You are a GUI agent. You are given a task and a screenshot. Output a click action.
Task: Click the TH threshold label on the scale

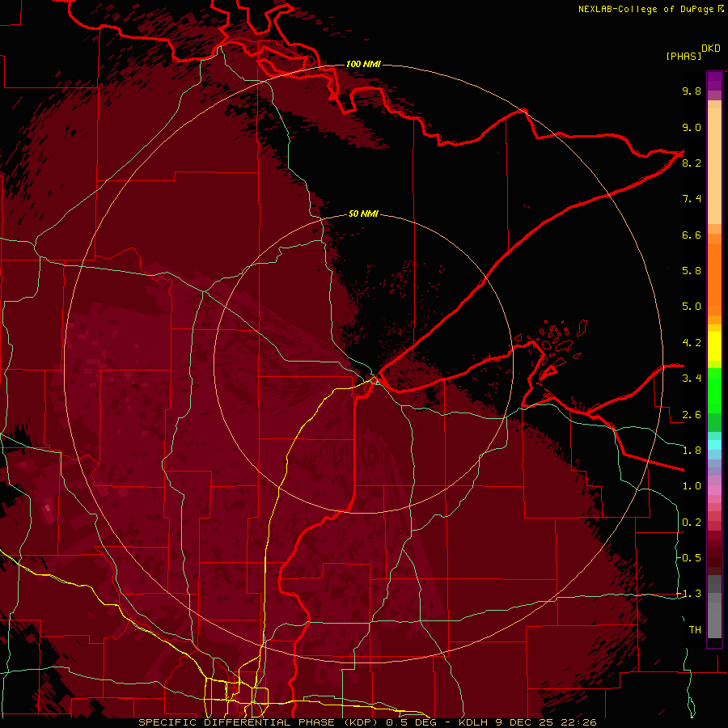[695, 630]
